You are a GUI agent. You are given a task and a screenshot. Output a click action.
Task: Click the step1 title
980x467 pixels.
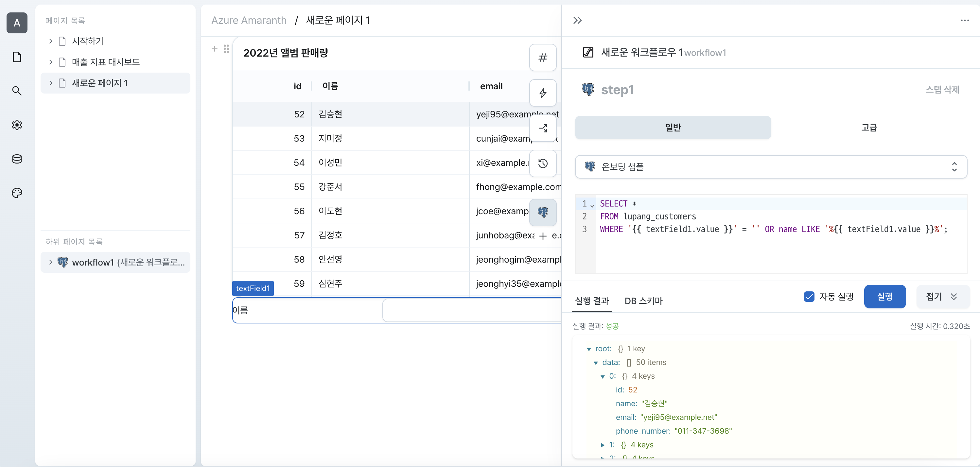click(x=618, y=90)
